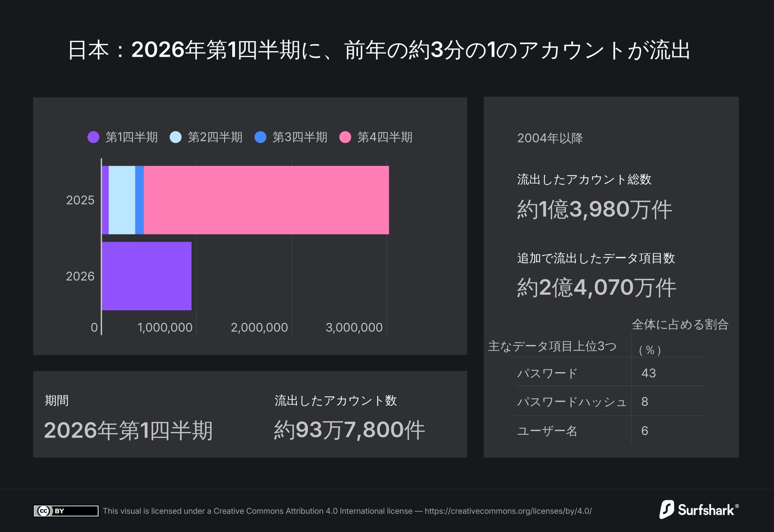Image resolution: width=774 pixels, height=532 pixels.
Task: Click the 第2四半期 legend label text
Action: pyautogui.click(x=215, y=137)
